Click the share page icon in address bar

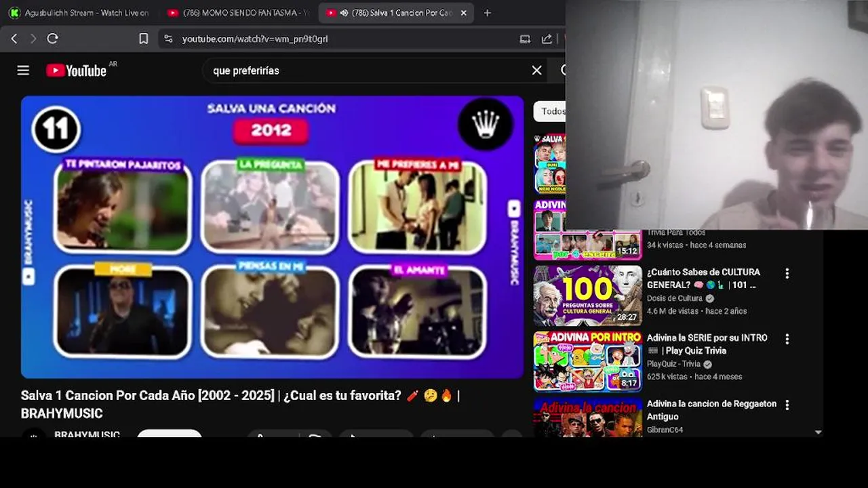[x=547, y=39]
